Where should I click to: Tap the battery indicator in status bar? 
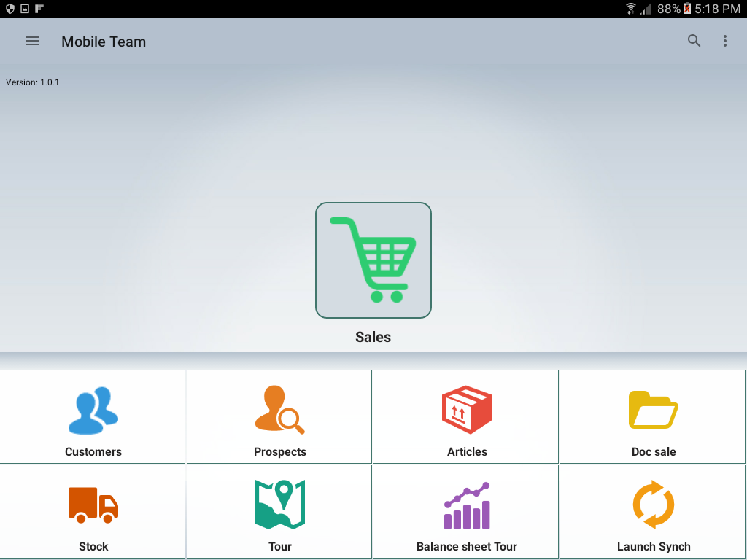pyautogui.click(x=687, y=9)
